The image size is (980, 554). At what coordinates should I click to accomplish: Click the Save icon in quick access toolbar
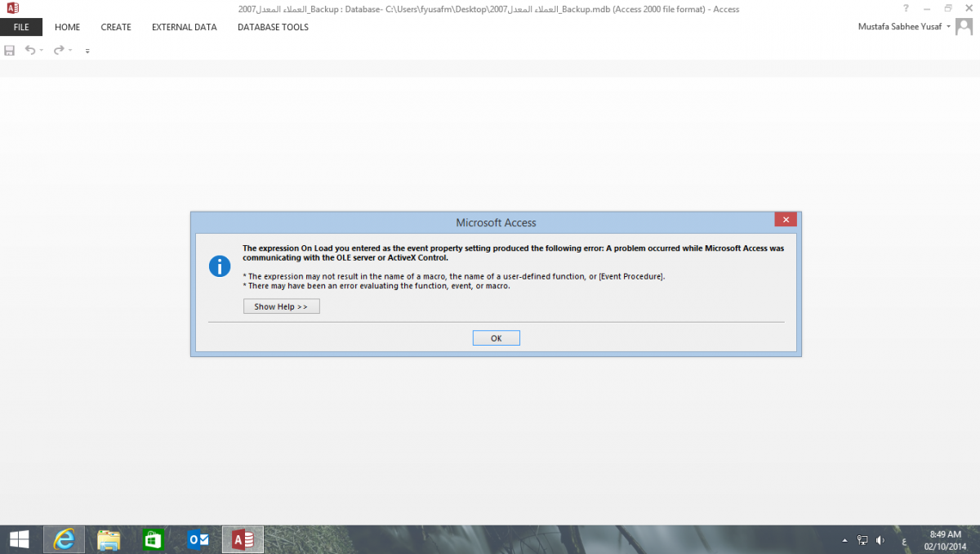tap(10, 50)
